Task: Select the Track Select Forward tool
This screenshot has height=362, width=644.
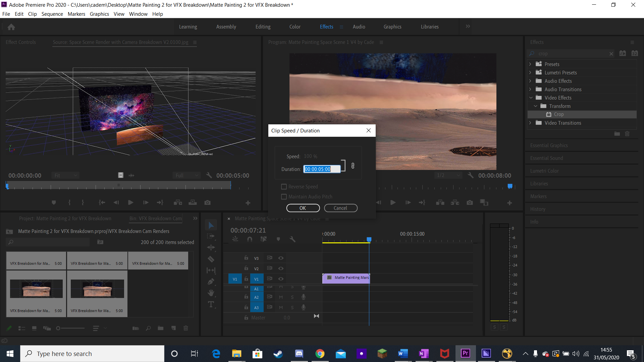Action: coord(211,236)
